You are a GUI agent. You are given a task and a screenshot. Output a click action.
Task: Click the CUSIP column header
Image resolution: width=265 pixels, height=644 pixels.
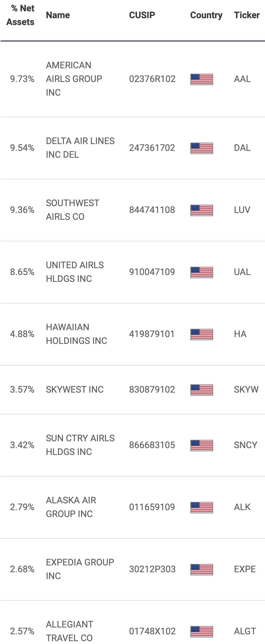click(142, 15)
